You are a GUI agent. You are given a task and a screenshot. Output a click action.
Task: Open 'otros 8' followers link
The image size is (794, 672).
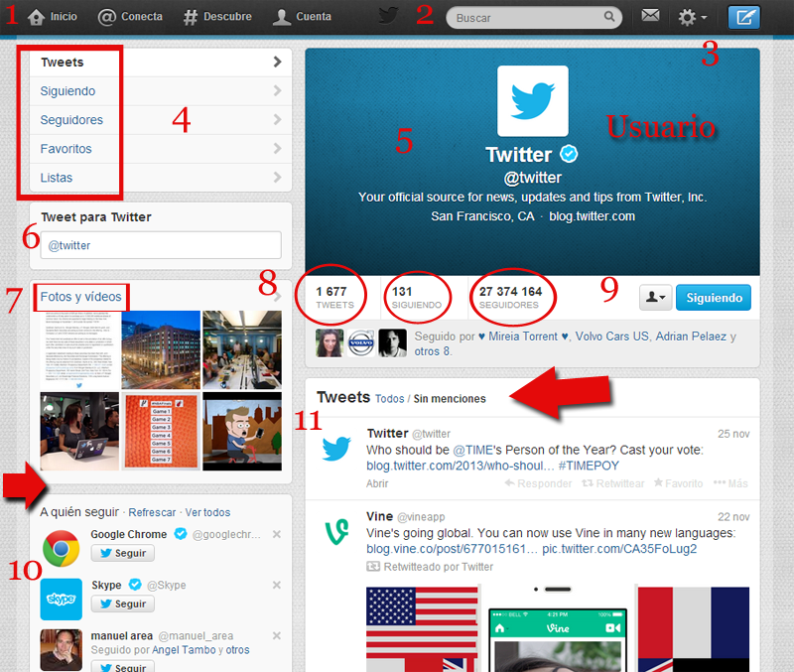point(433,351)
